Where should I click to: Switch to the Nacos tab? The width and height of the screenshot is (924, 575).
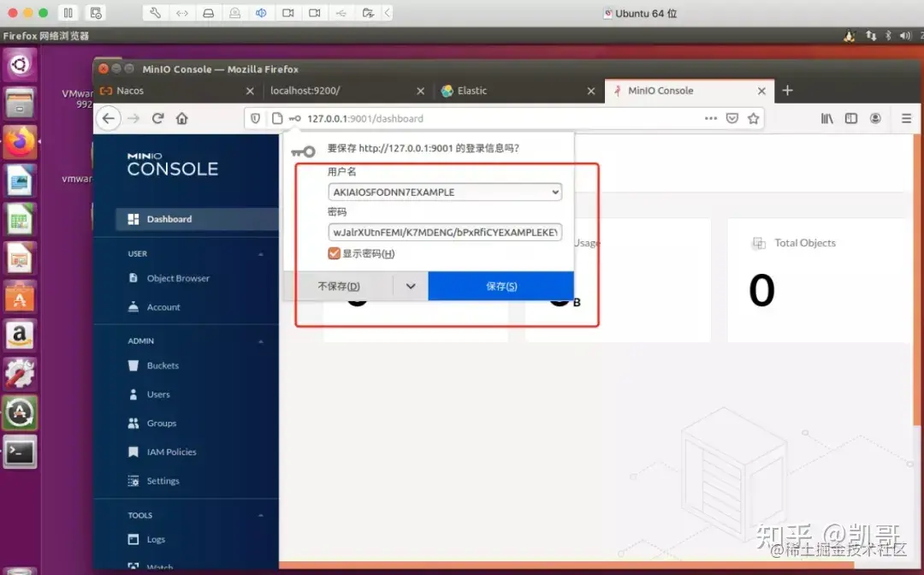(x=177, y=91)
